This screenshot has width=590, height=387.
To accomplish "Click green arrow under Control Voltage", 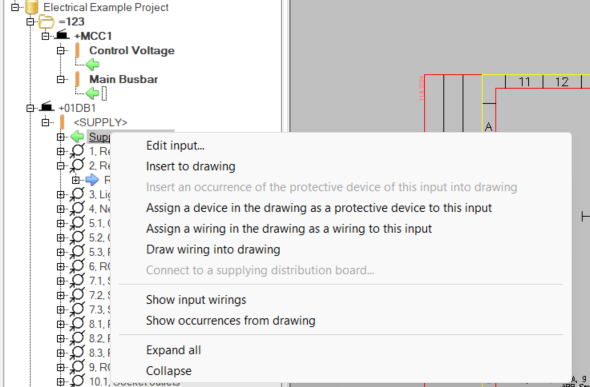I will point(92,65).
